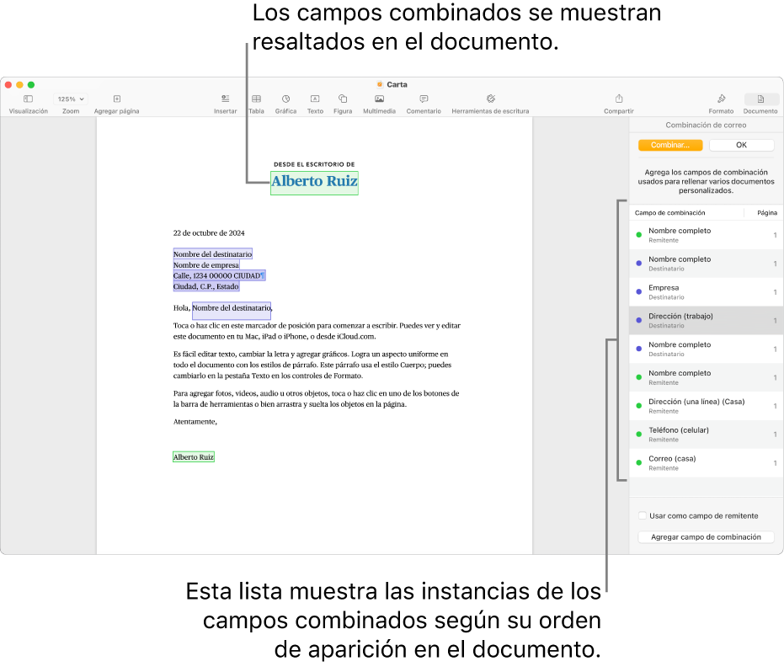The width and height of the screenshot is (784, 672).
Task: Click the Multimedia icon
Action: tap(380, 99)
